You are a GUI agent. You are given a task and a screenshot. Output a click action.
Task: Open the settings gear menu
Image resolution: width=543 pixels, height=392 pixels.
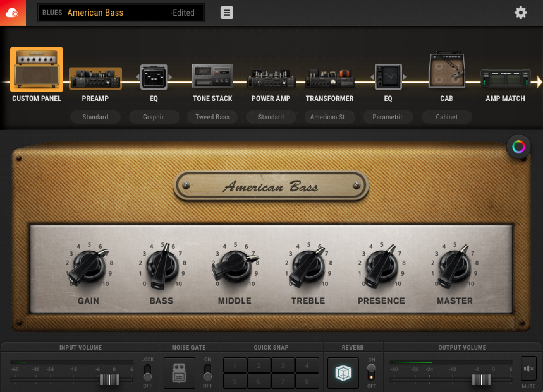521,13
